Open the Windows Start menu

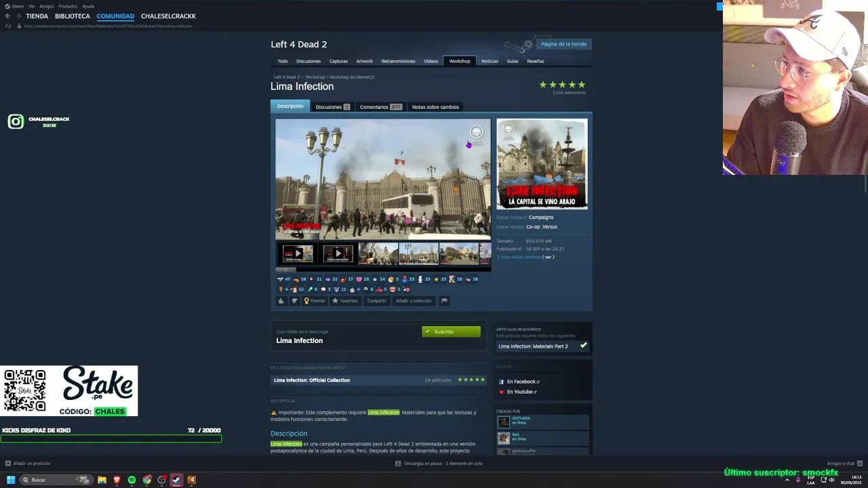pos(11,480)
